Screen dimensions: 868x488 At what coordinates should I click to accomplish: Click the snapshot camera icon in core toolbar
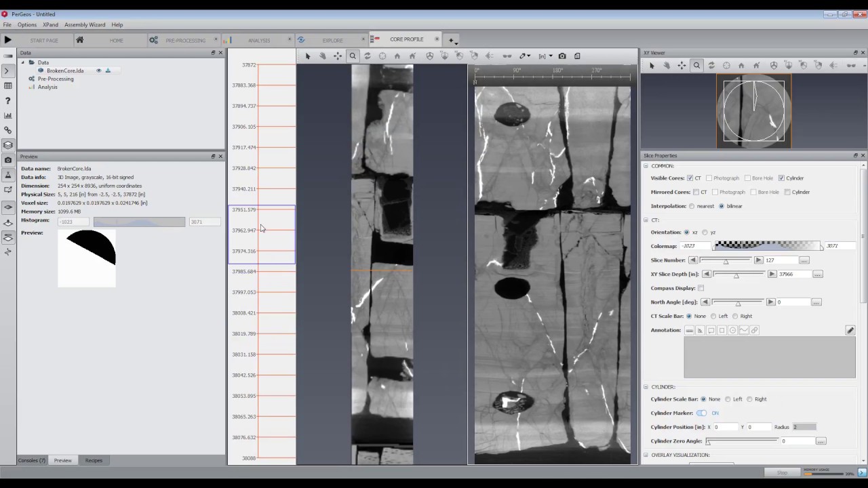pyautogui.click(x=562, y=56)
